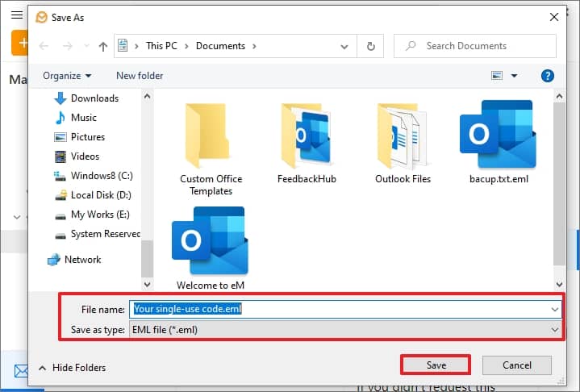Click the Network computer icon
580x392 pixels.
(53, 260)
